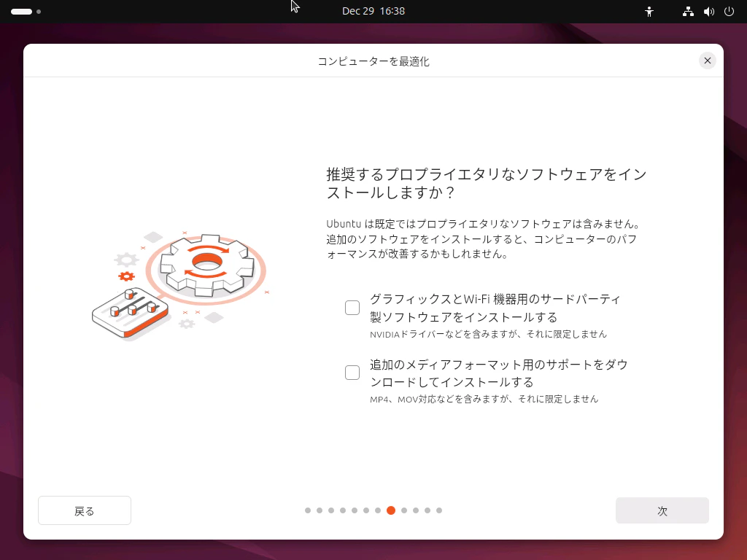The width and height of the screenshot is (747, 560).
Task: Click the 戻る button to go back
Action: [x=84, y=510]
